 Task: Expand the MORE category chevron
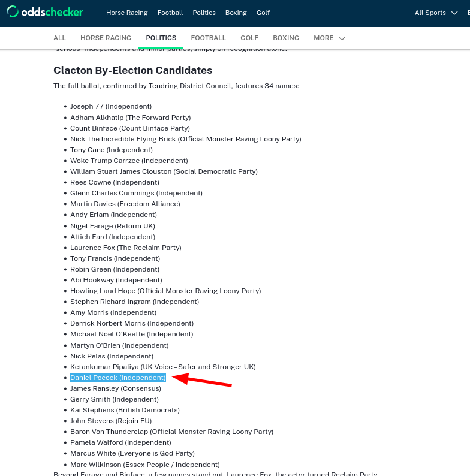342,38
